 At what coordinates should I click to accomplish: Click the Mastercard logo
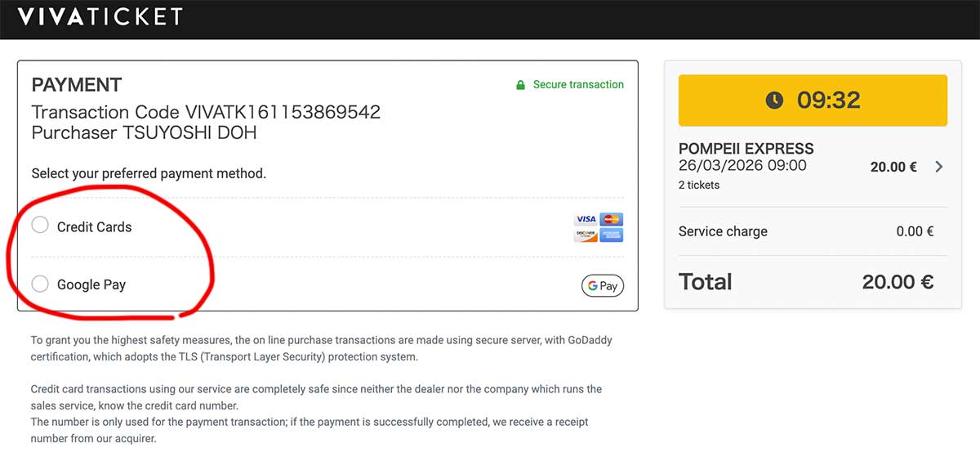point(612,219)
